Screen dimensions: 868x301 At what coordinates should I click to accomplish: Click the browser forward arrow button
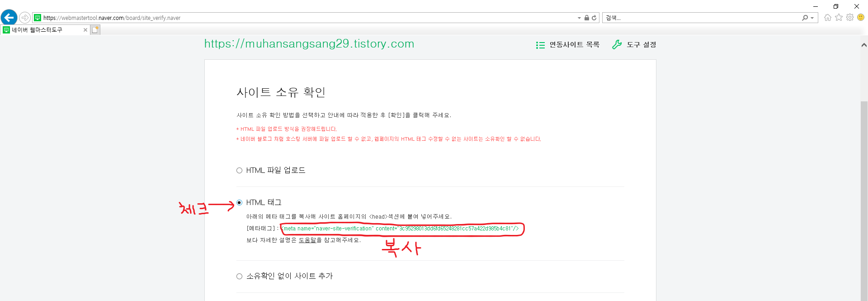25,18
